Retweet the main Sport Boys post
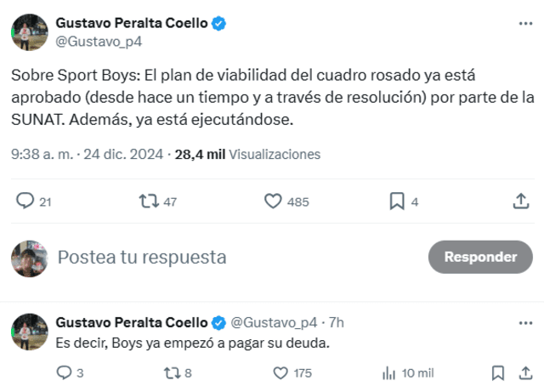544x392 pixels. click(x=149, y=202)
